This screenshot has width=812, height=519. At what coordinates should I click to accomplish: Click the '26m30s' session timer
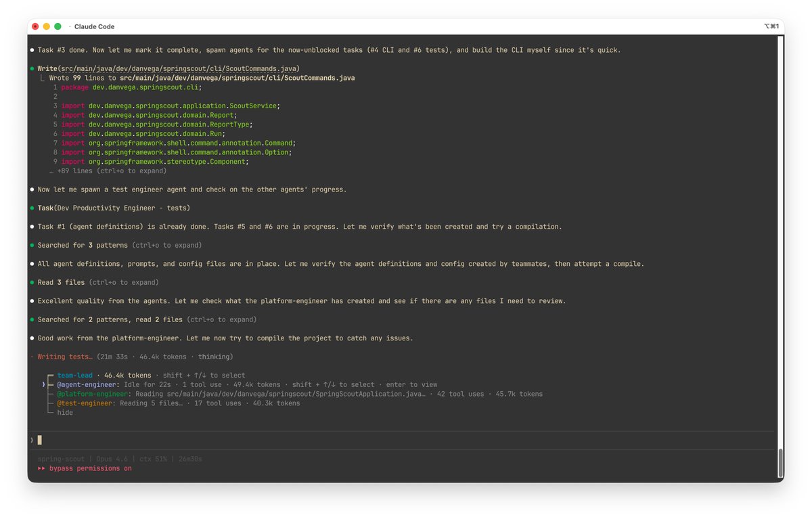point(190,459)
